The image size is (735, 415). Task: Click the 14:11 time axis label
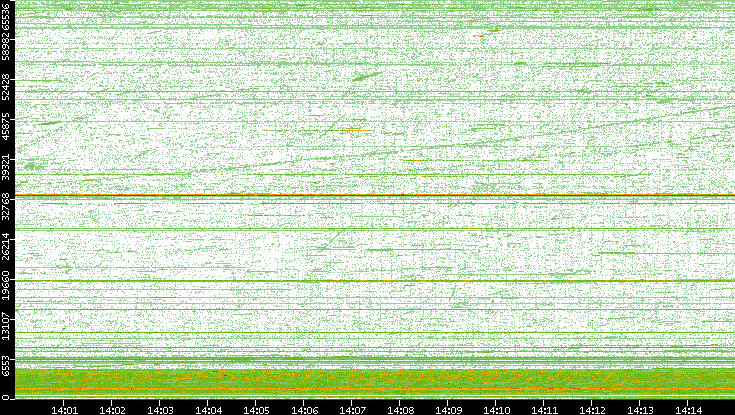pyautogui.click(x=544, y=410)
